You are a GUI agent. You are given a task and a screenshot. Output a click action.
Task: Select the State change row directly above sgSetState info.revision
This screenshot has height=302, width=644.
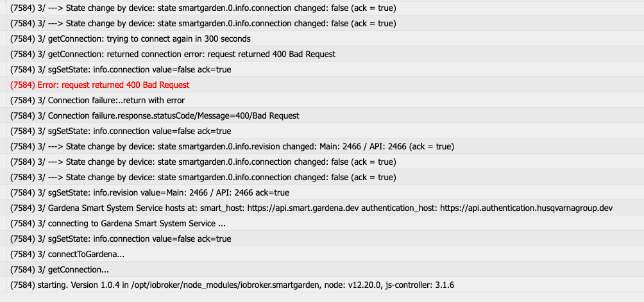pyautogui.click(x=325, y=177)
